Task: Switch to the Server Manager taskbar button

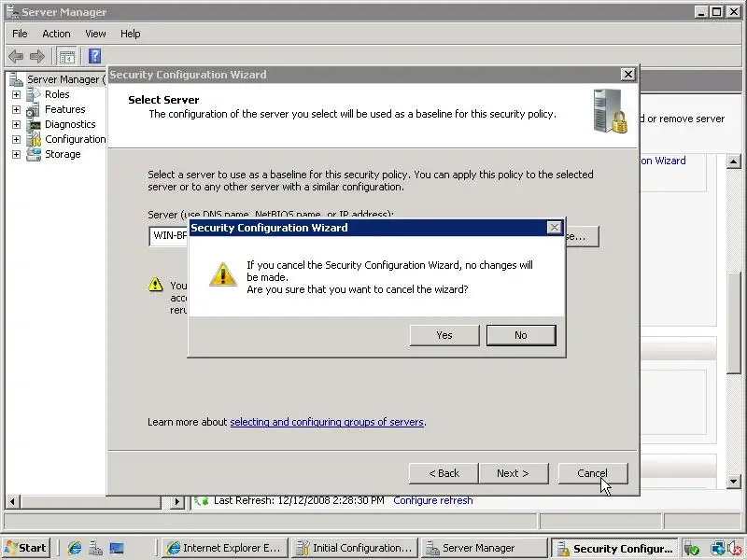Action: point(485,548)
